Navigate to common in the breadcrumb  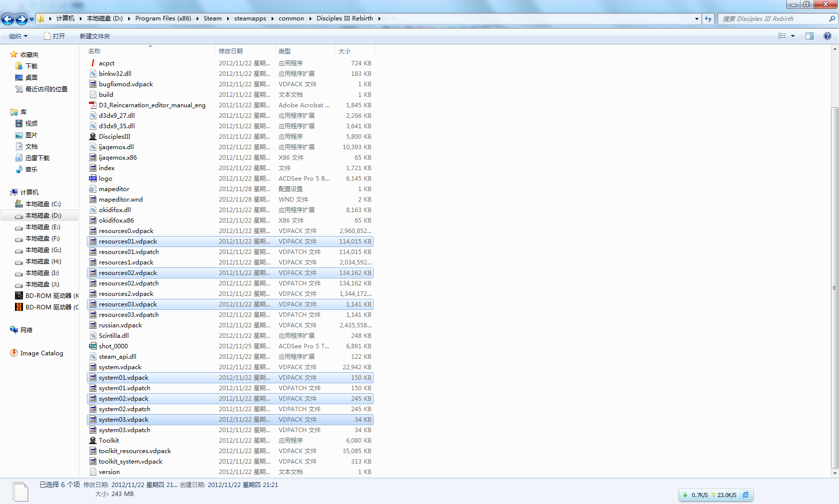pyautogui.click(x=292, y=18)
